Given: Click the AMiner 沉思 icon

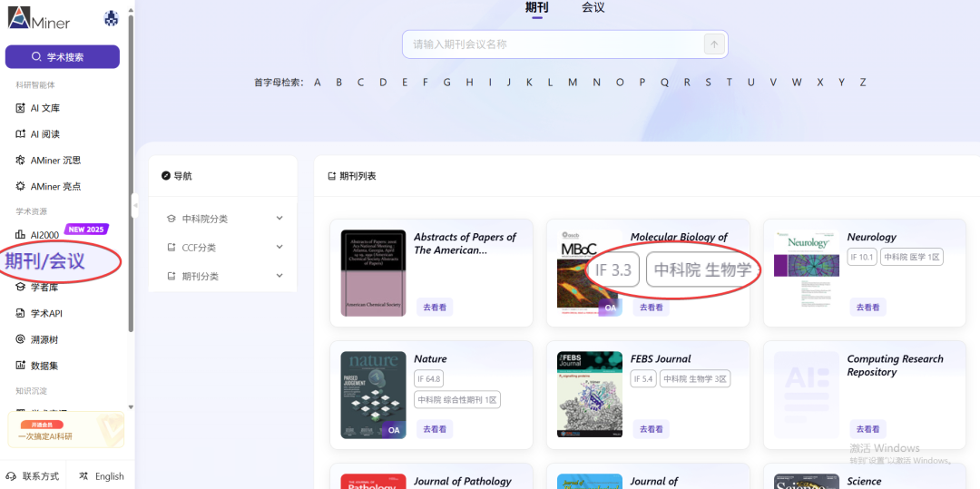Looking at the screenshot, I should pos(20,161).
